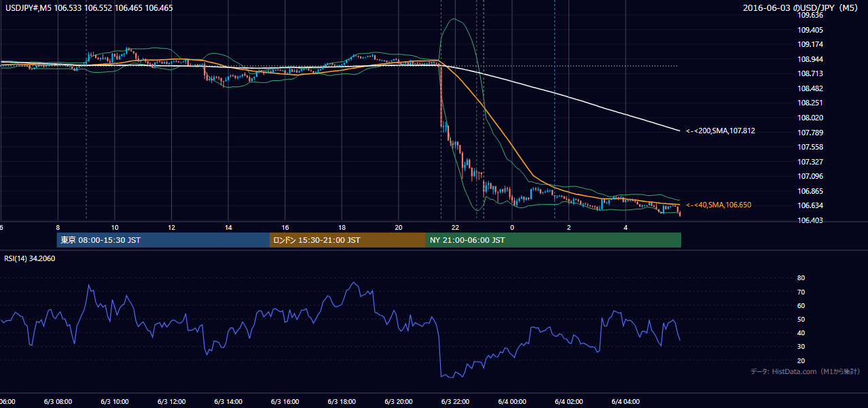Click the RSI(14) 34.2060 indicator label
Screen dimensions: 868x408
30,258
